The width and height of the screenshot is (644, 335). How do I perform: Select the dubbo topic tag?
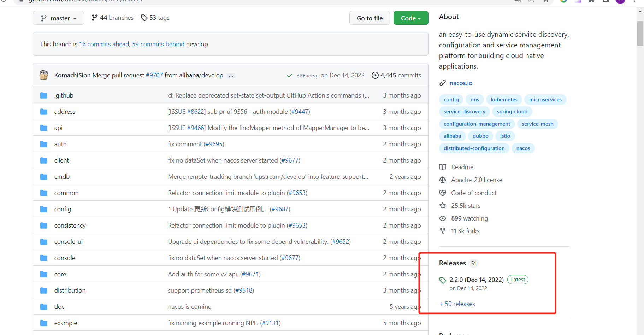480,136
